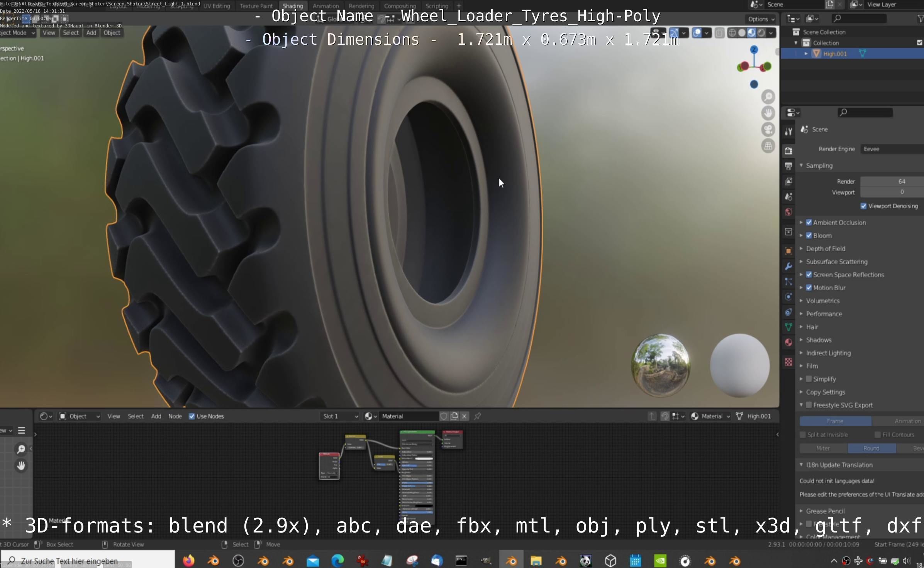
Task: Disable Viewport Denoising checkbox
Action: click(x=863, y=206)
